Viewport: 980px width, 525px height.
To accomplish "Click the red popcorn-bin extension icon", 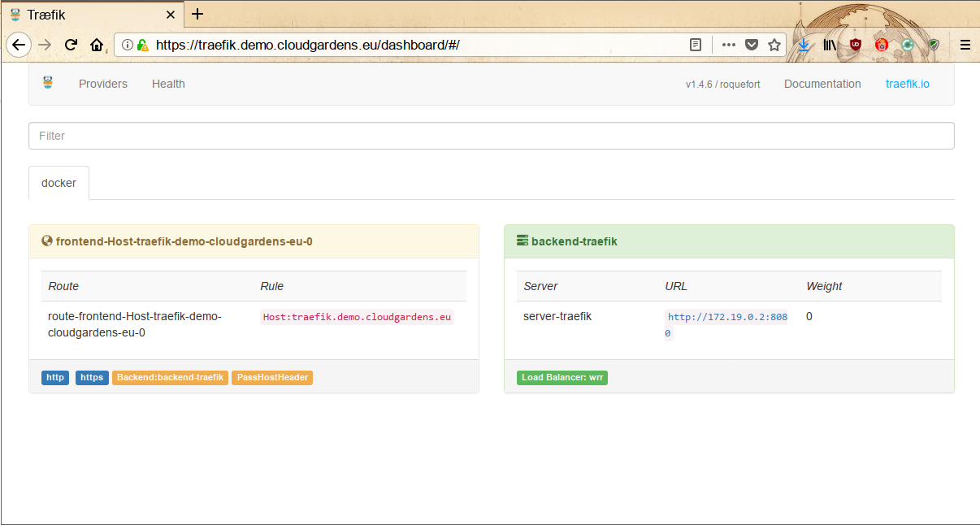I will click(882, 46).
